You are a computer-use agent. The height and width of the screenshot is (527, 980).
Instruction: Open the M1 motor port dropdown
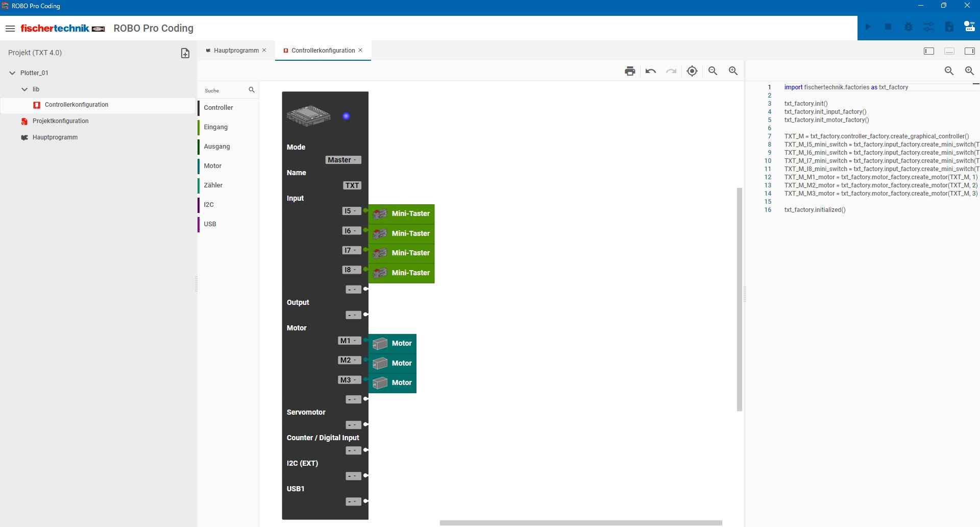tap(349, 341)
